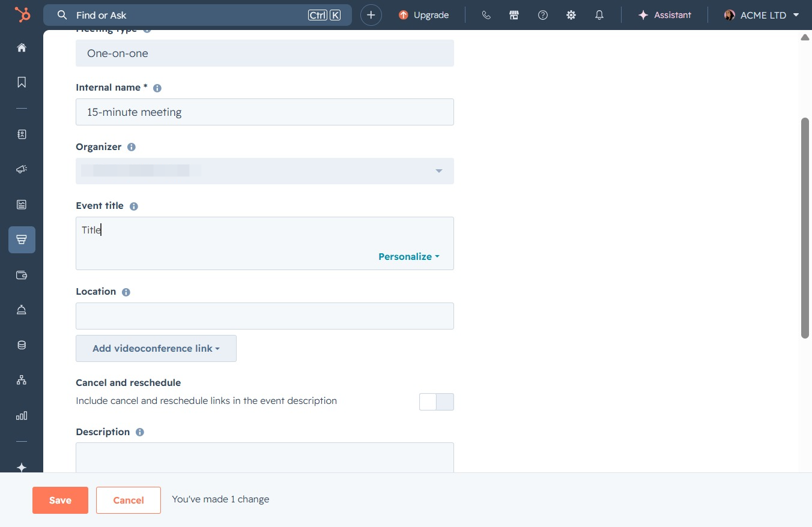Screen dimensions: 812x527
Task: Click the Cancel button
Action: [x=129, y=500]
